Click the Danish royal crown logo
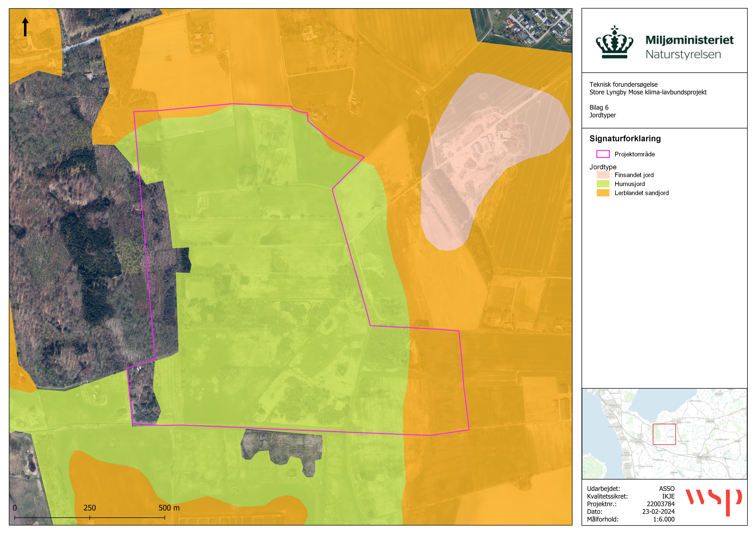756x534 pixels. (x=614, y=43)
